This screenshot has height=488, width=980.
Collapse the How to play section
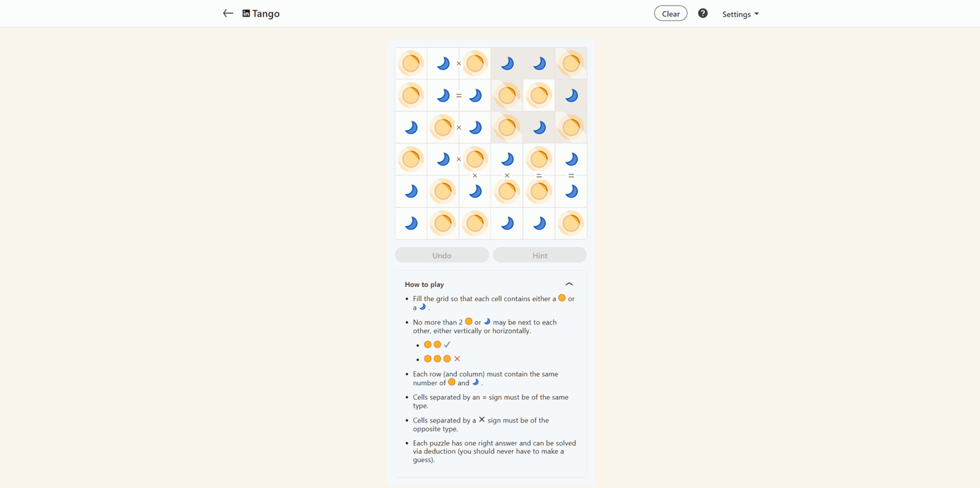click(x=569, y=284)
